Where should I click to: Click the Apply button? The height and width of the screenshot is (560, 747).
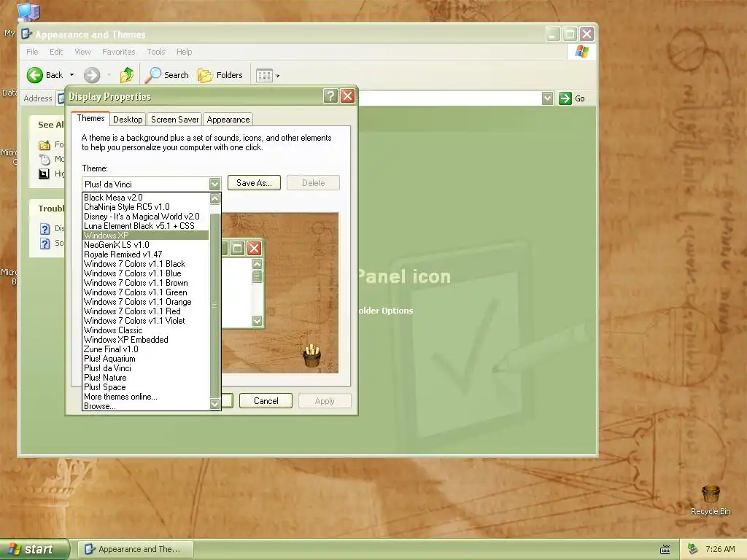pos(325,401)
